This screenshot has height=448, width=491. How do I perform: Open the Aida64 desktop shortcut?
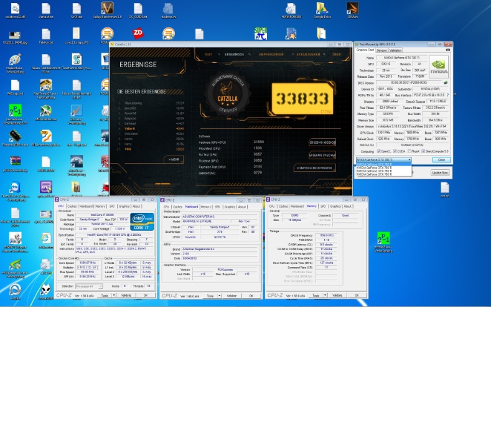click(x=15, y=290)
